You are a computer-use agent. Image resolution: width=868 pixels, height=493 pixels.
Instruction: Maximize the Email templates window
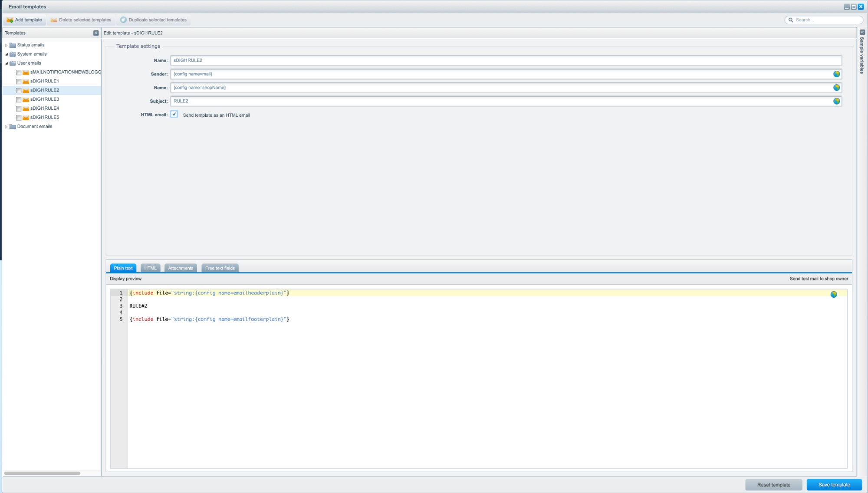[x=854, y=7]
